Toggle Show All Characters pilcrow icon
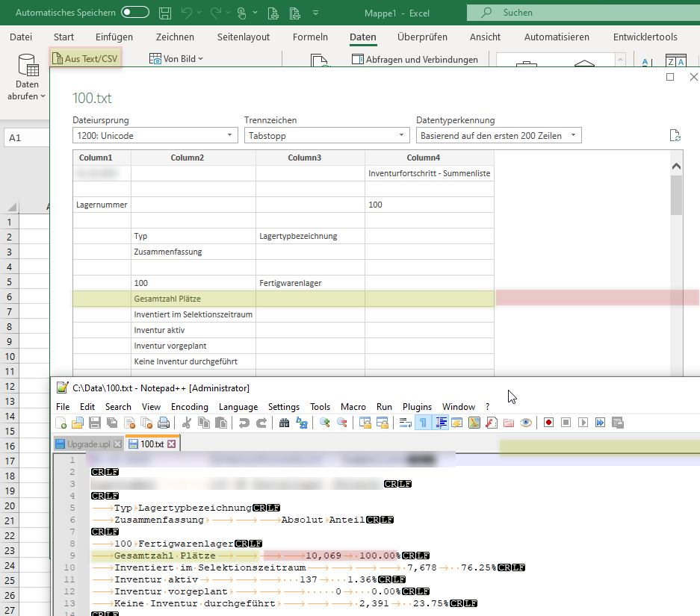 (x=423, y=423)
